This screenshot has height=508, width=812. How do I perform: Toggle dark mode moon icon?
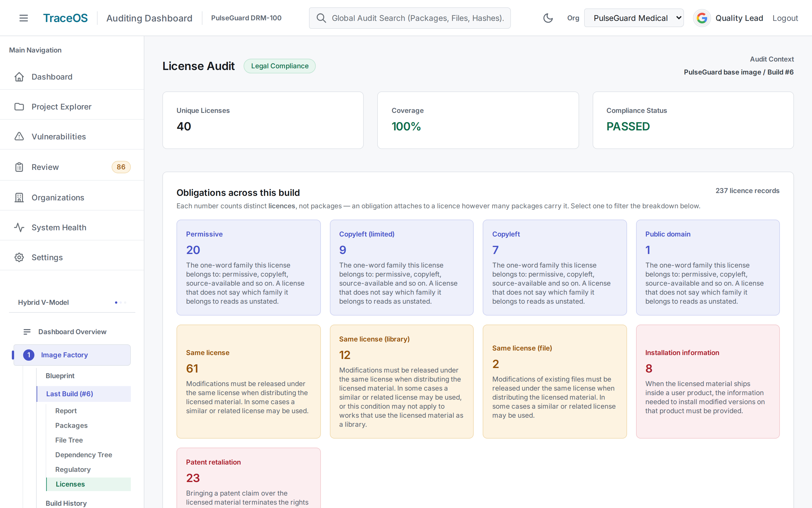548,18
